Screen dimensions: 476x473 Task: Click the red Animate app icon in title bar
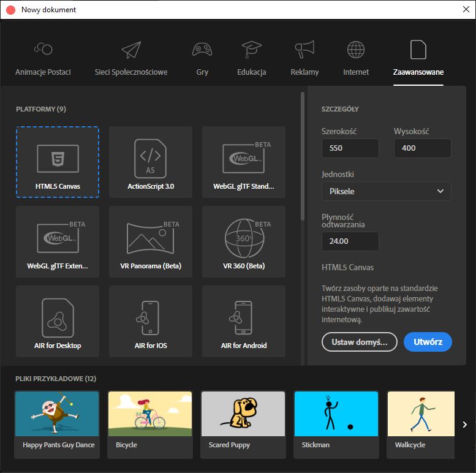click(x=10, y=10)
